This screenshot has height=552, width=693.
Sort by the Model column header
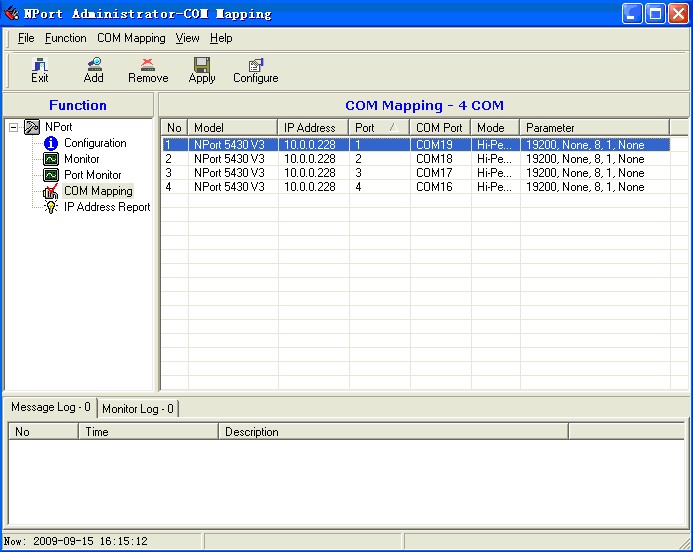233,128
